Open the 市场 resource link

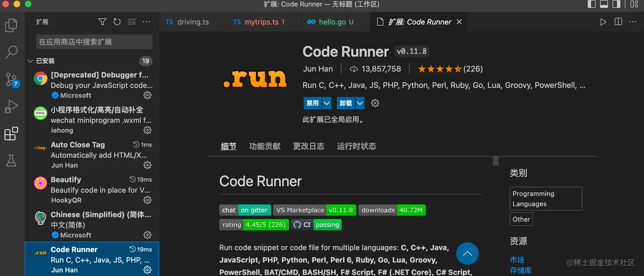click(x=517, y=260)
